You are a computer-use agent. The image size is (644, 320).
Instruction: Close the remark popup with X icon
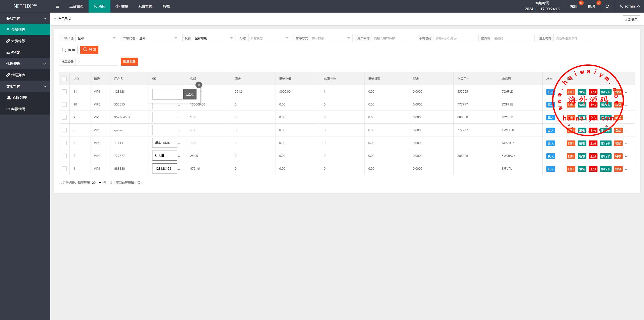coord(199,85)
